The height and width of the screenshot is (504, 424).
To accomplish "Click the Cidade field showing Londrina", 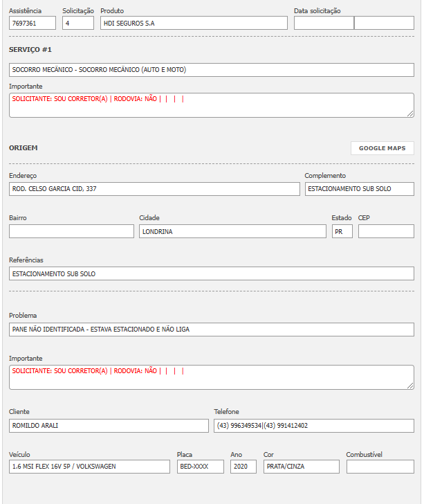I will coord(232,231).
